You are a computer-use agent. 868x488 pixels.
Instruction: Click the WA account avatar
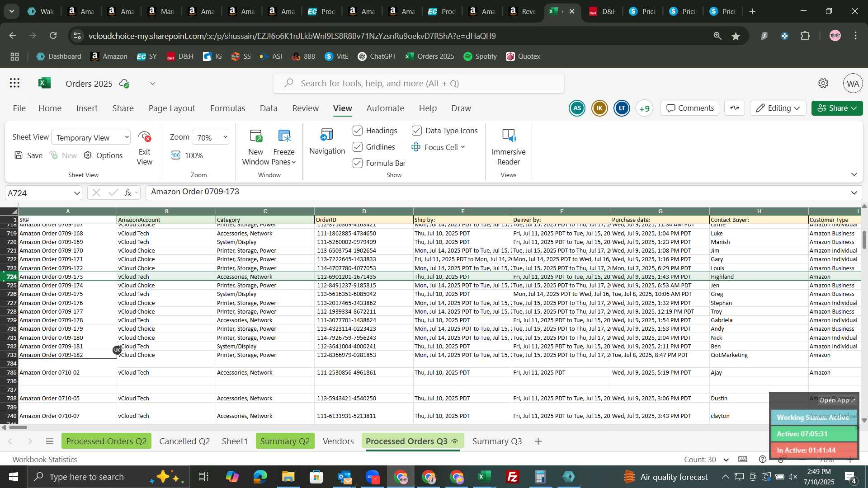[853, 84]
